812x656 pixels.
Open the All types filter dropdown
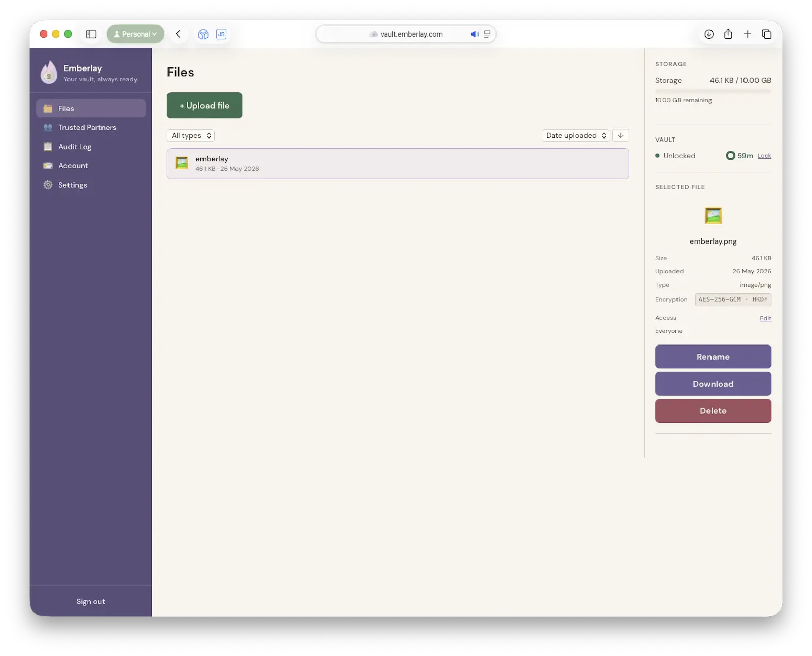(191, 135)
